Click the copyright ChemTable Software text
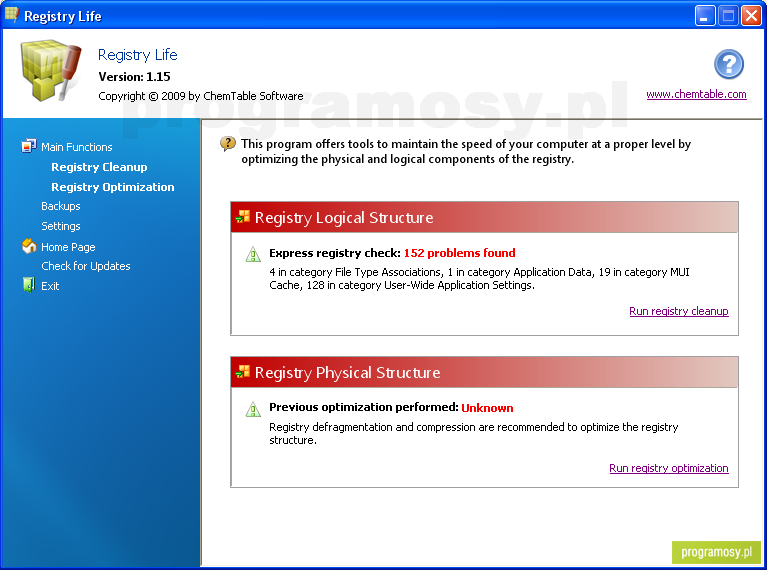The width and height of the screenshot is (767, 570). 201,96
